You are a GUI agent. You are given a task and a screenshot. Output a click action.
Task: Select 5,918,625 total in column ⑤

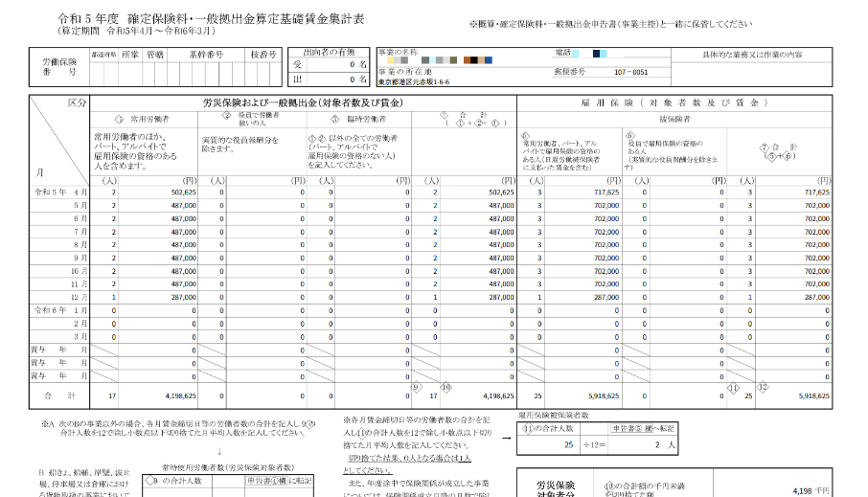[604, 396]
